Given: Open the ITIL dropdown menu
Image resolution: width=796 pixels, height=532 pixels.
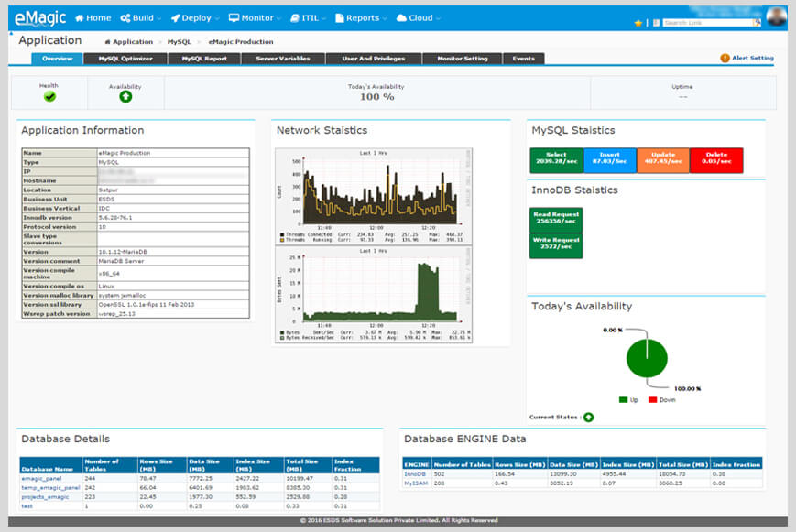Looking at the screenshot, I should (308, 17).
